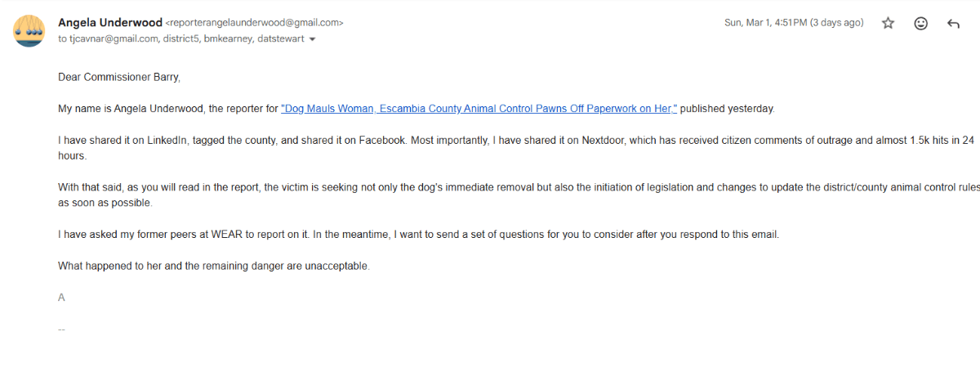Image resolution: width=980 pixels, height=390 pixels.
Task: Star this email from Angela Underwood
Action: tap(888, 24)
